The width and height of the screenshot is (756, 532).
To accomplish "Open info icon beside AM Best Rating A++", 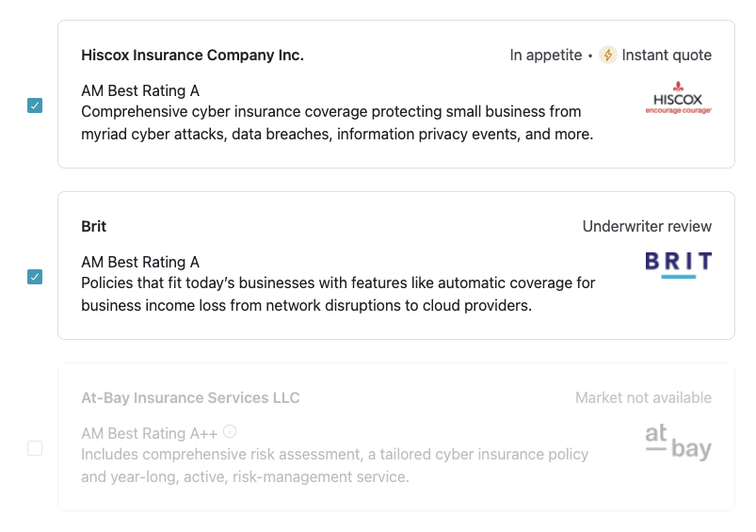I will point(230,431).
